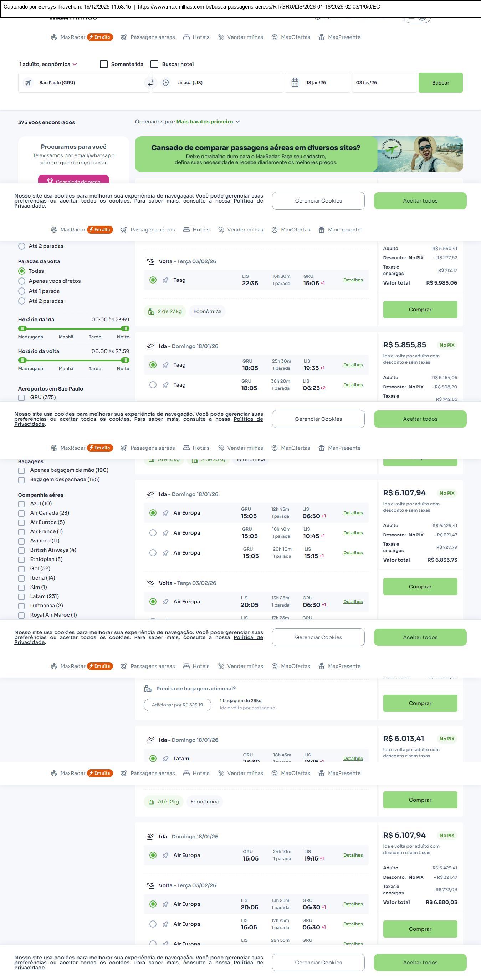Click the location pin icon beside Lisboa (LIS)

coord(165,82)
